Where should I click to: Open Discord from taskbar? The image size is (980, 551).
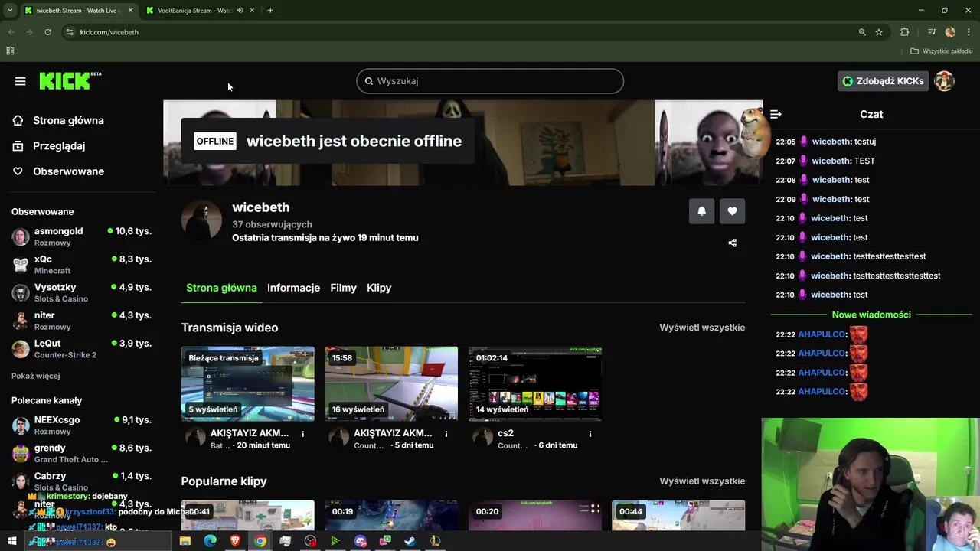click(360, 541)
